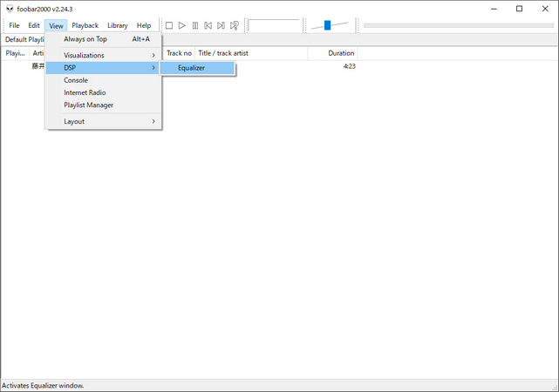This screenshot has width=559, height=392.
Task: Select the DSP submenu entry
Action: [104, 68]
